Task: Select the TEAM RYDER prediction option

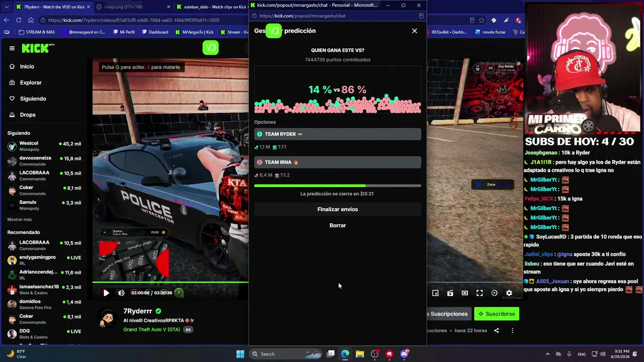Action: pyautogui.click(x=338, y=134)
